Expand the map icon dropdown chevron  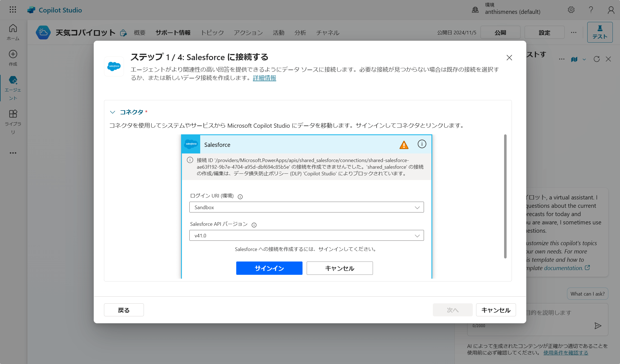pos(584,59)
